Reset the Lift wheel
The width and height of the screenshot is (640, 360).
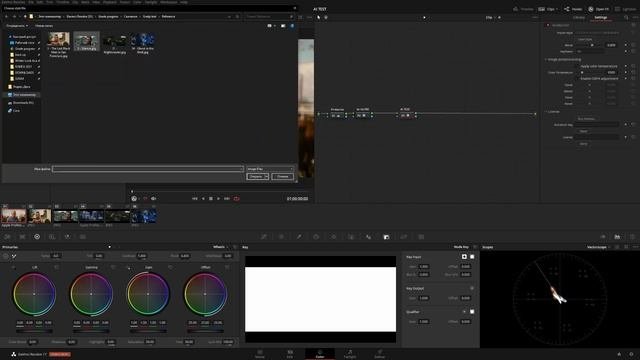click(56, 267)
